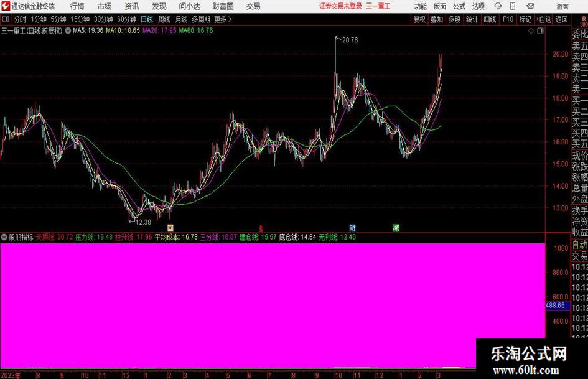Image resolution: width=588 pixels, height=379 pixels.
Task: Open the 资讯 menu
Action: tap(132, 6)
